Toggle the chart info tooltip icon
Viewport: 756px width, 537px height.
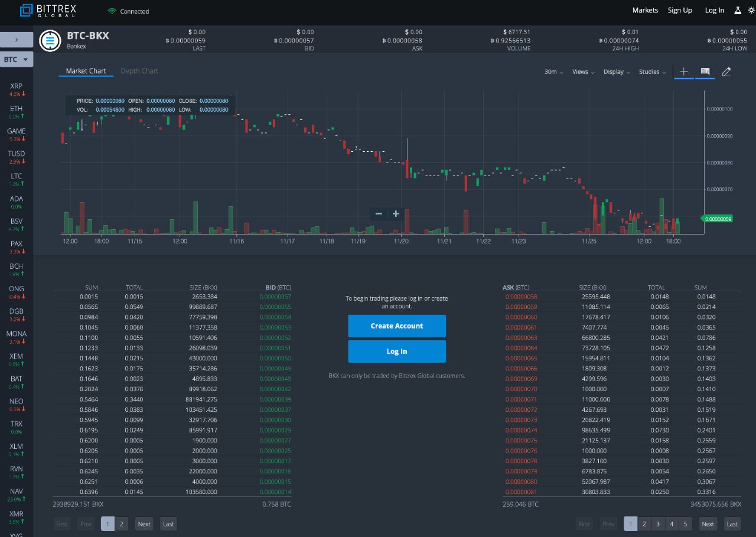point(705,71)
